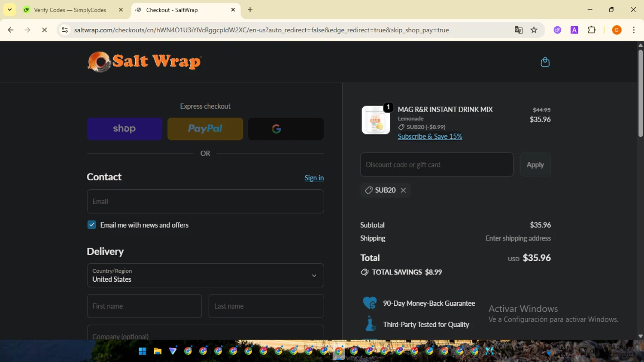Click the purple A extension icon
The width and height of the screenshot is (644, 362).
574,30
